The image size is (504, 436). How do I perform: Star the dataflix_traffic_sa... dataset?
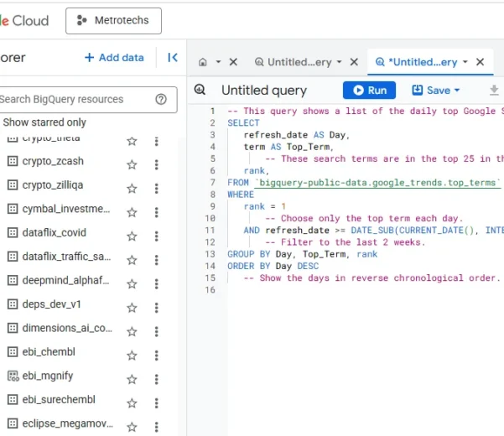(132, 260)
